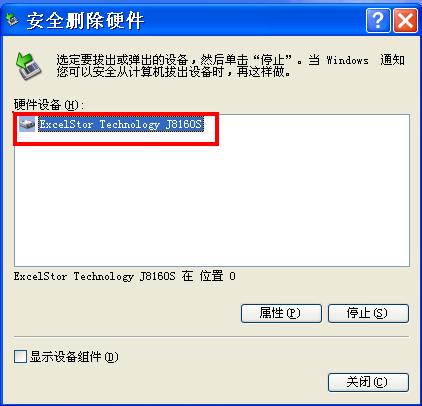This screenshot has width=422, height=406.
Task: Click the horizontal separator above the checkbox
Action: point(211,337)
